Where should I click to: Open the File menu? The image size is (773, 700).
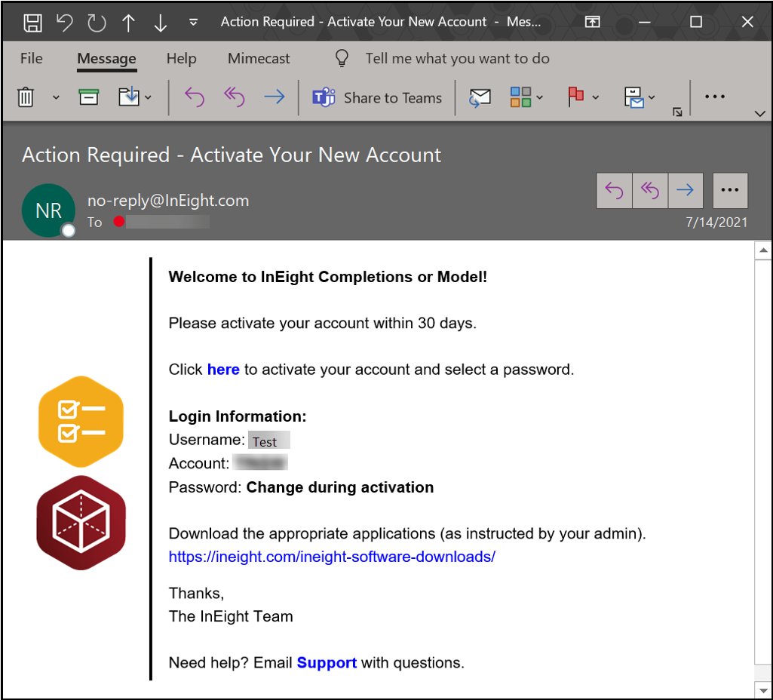pos(32,59)
